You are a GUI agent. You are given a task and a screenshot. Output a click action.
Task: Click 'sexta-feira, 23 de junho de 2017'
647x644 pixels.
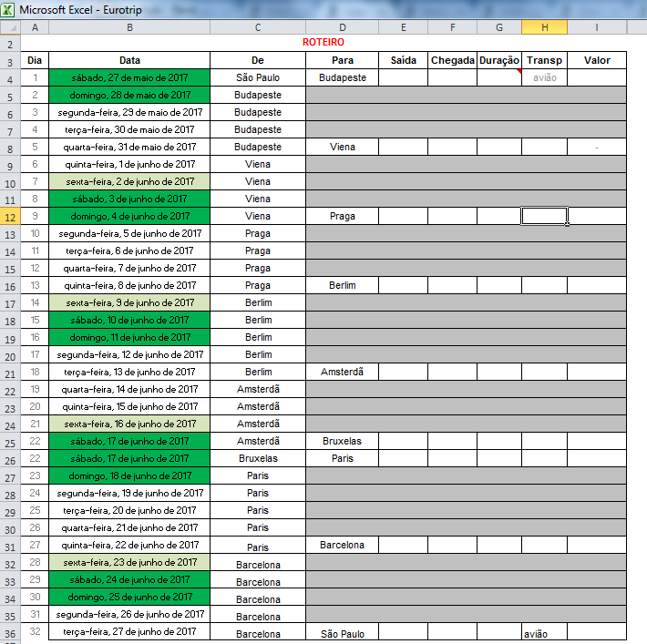(129, 562)
